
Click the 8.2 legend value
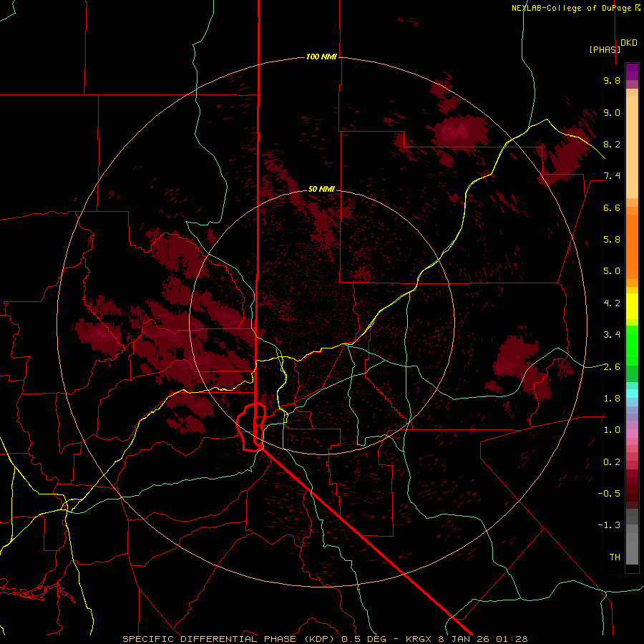[x=612, y=144]
